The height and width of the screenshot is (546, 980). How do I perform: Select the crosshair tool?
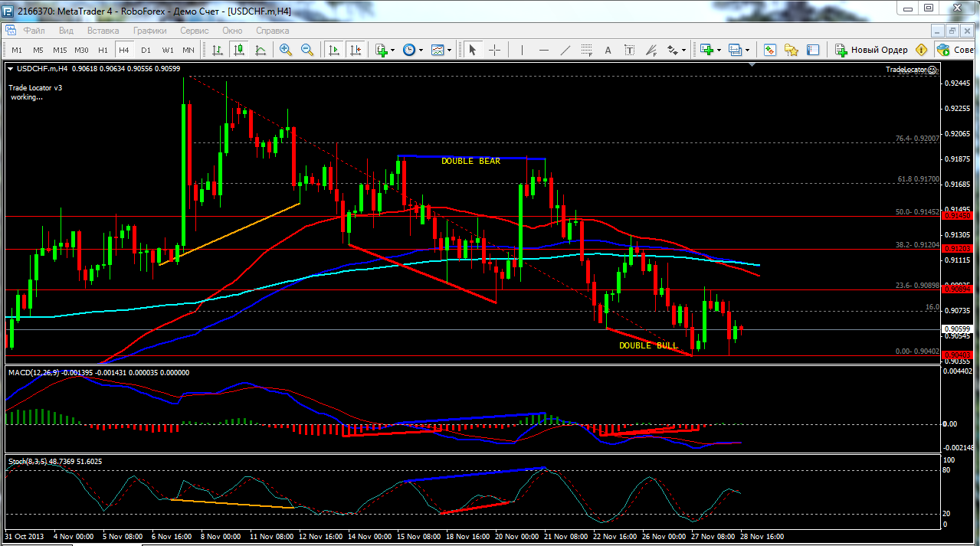pos(494,50)
